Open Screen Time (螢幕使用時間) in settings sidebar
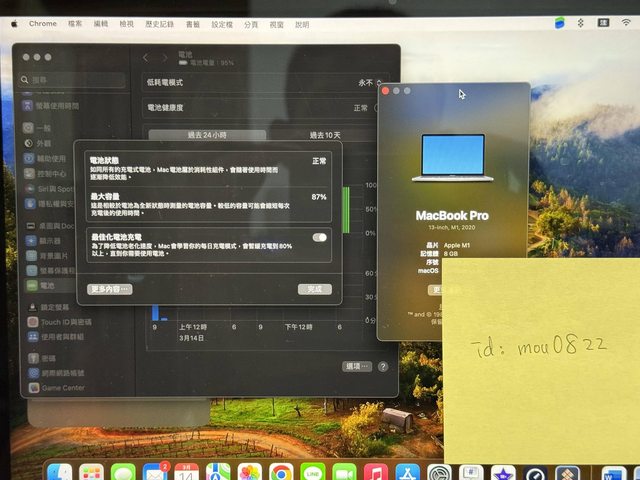Image resolution: width=640 pixels, height=480 pixels. 50,106
